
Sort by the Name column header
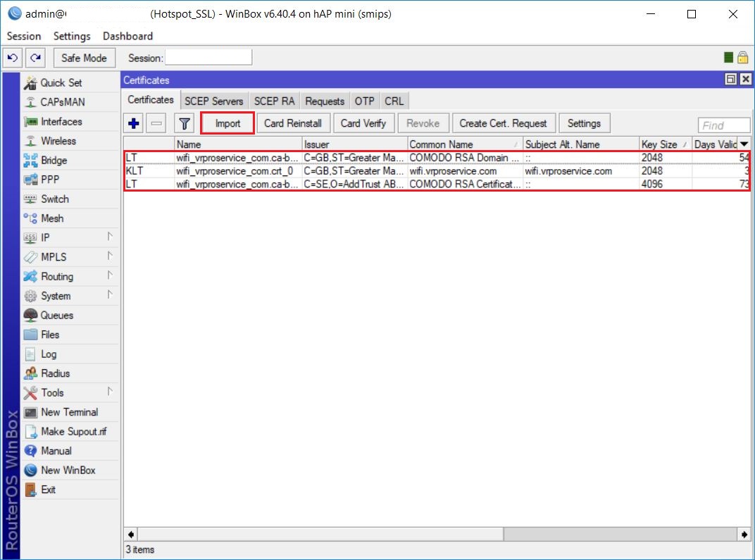(x=238, y=144)
